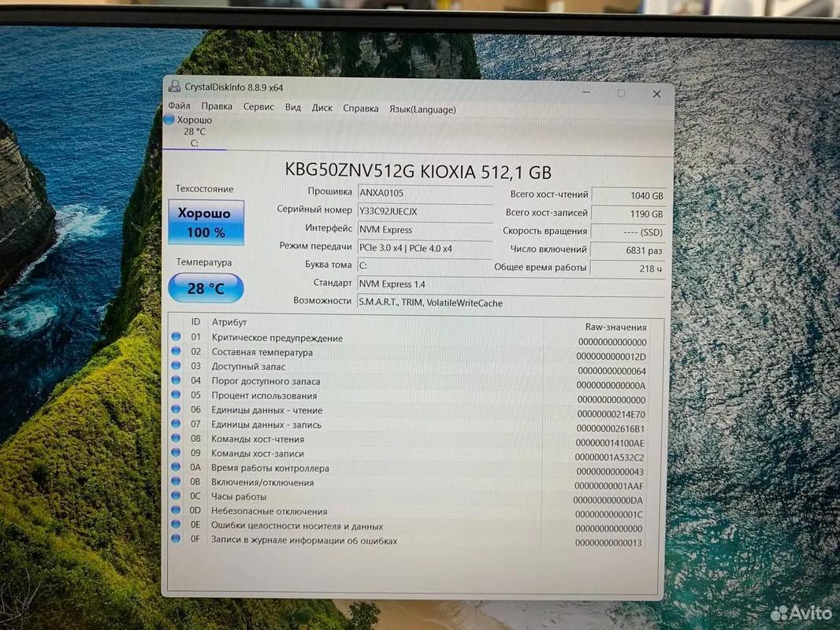The width and height of the screenshot is (840, 630).
Task: Click the Интерфейс field NVM Express
Action: [425, 230]
